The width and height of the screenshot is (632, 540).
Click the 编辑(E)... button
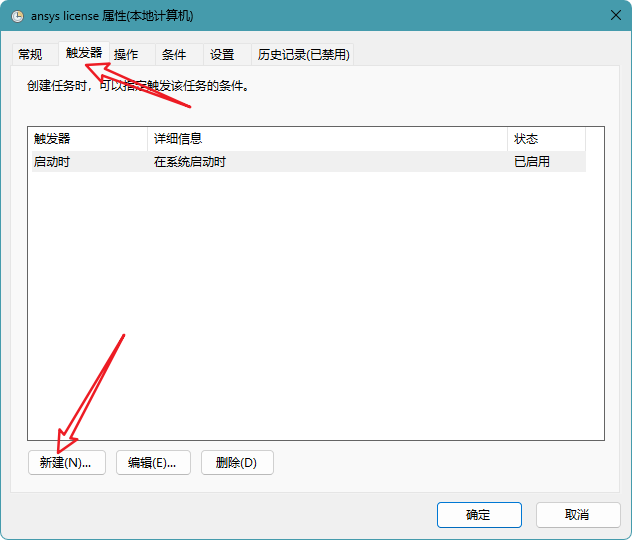coord(153,462)
